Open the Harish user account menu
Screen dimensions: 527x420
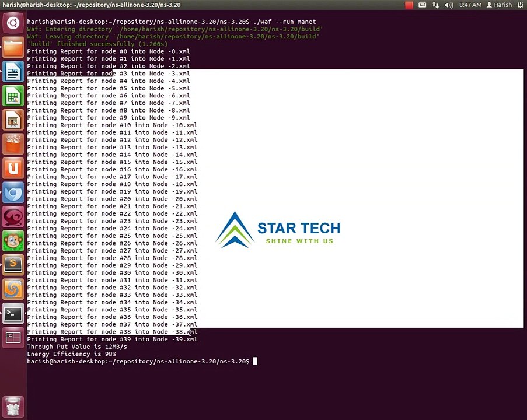[500, 5]
